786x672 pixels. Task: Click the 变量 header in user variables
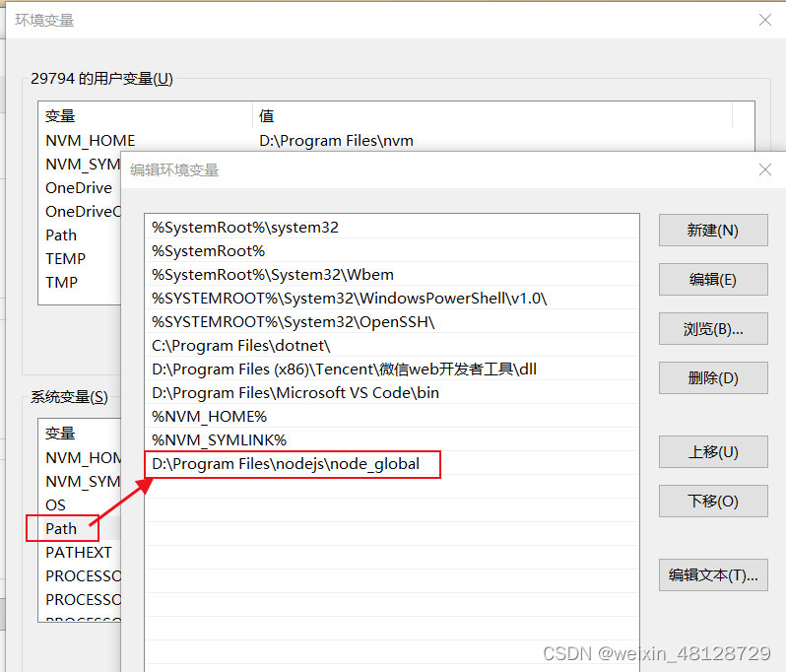click(x=60, y=116)
